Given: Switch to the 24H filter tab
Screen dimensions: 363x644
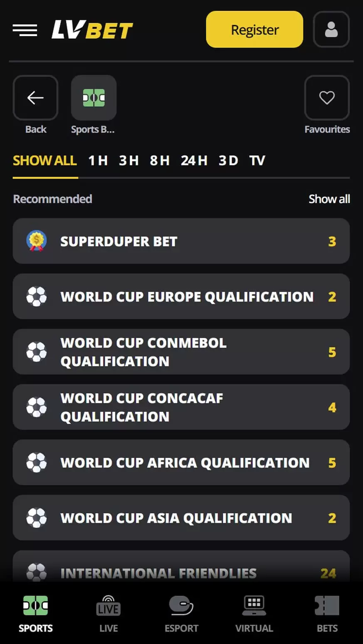Looking at the screenshot, I should click(x=194, y=160).
